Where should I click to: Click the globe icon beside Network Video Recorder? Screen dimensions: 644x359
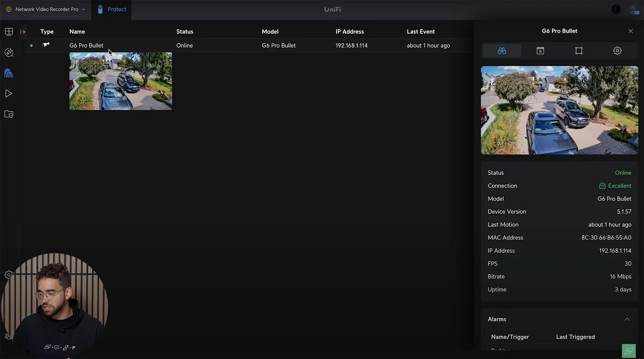tap(9, 9)
